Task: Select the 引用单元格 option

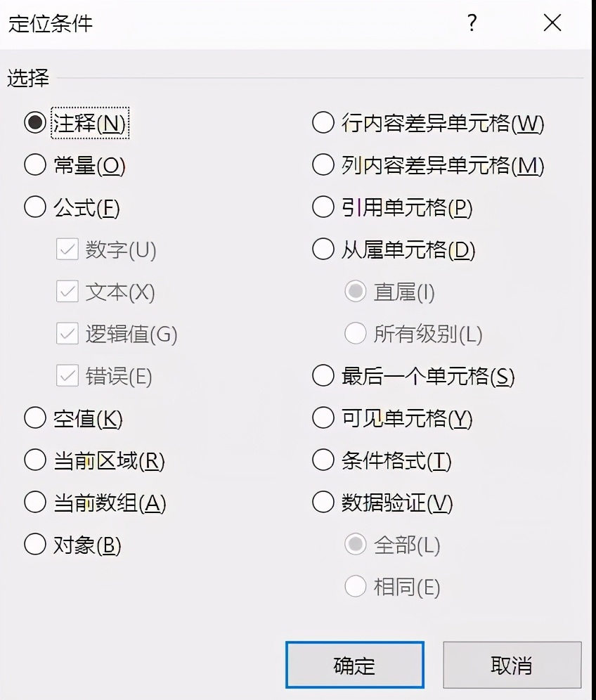Action: click(x=323, y=207)
